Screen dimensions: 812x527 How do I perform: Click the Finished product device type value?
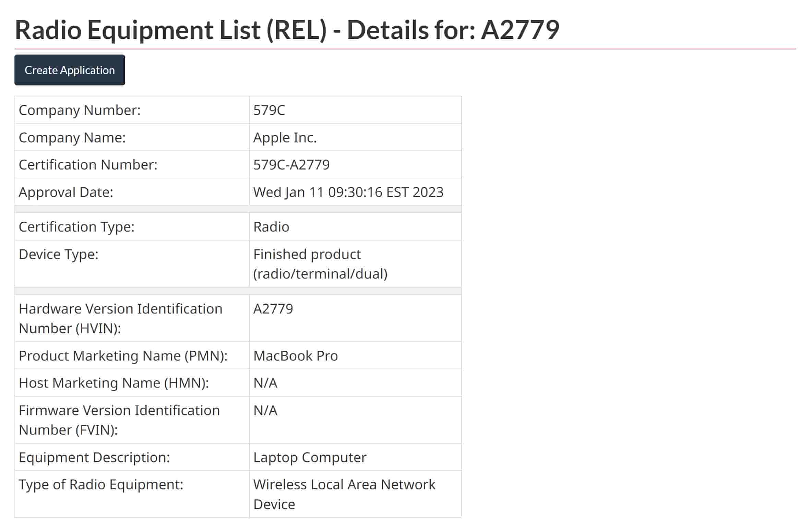tap(320, 264)
